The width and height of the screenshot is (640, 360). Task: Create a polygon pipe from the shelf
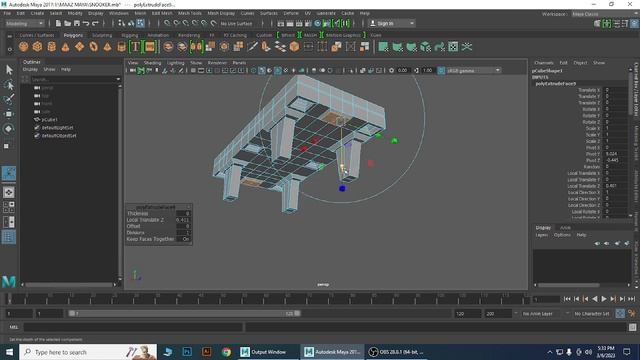[121, 47]
